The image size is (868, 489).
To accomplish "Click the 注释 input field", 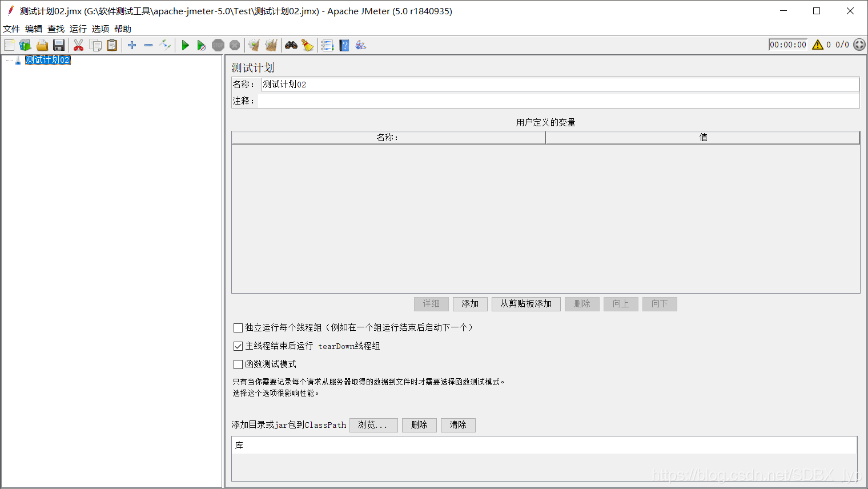I will coord(558,101).
